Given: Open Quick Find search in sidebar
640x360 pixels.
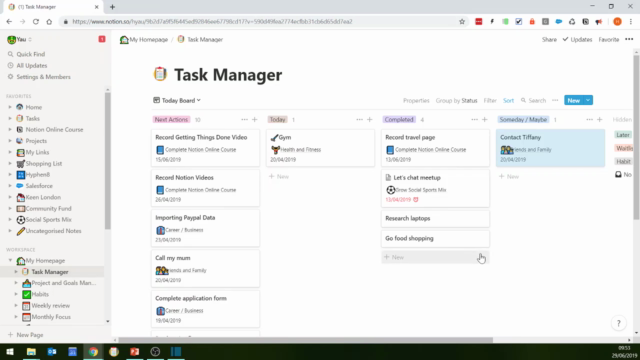Looking at the screenshot, I should tap(26, 54).
